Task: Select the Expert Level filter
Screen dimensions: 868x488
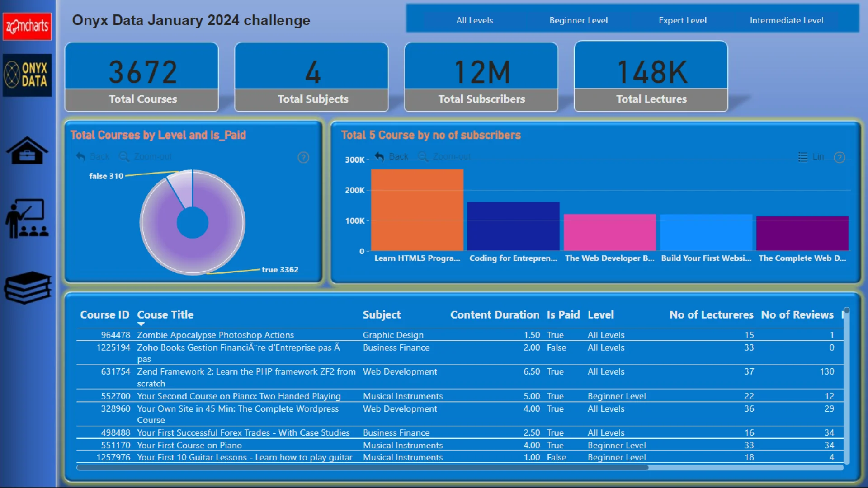Action: coord(682,20)
